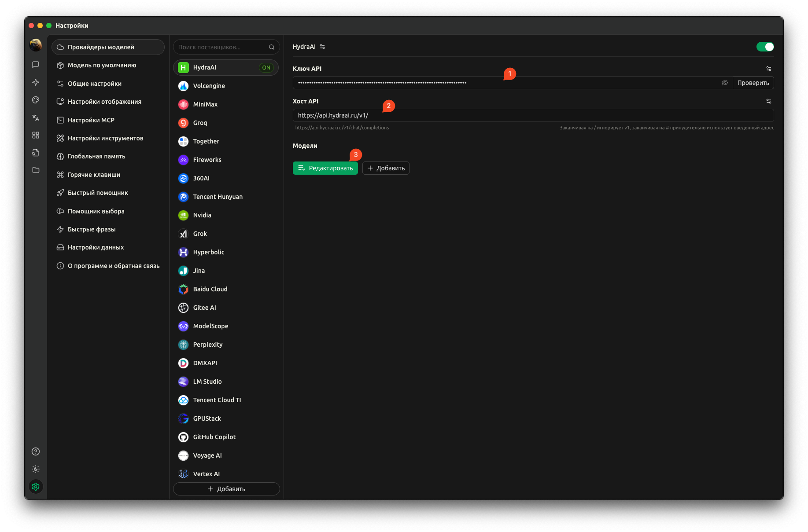Open Провайдеры моделей settings section
The height and width of the screenshot is (532, 808).
108,47
